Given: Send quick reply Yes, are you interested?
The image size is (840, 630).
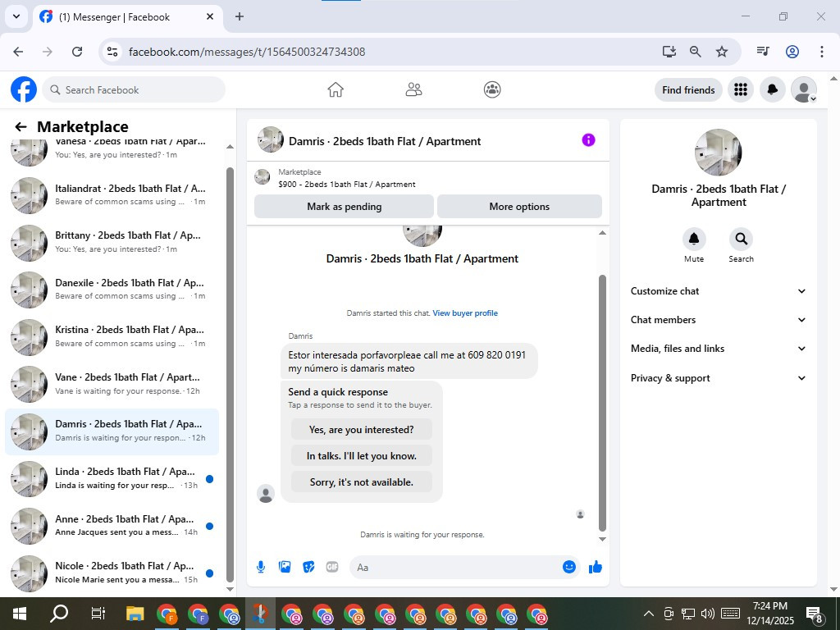Looking at the screenshot, I should (x=362, y=430).
